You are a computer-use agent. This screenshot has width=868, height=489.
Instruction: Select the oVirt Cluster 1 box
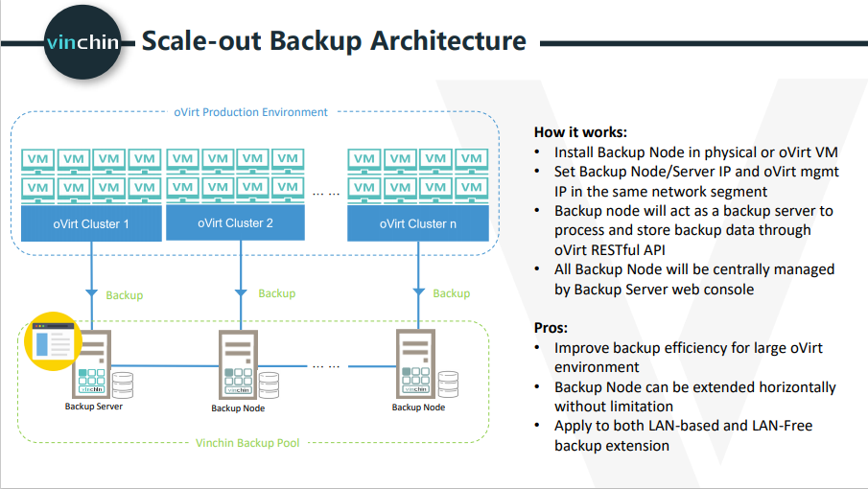pyautogui.click(x=91, y=223)
